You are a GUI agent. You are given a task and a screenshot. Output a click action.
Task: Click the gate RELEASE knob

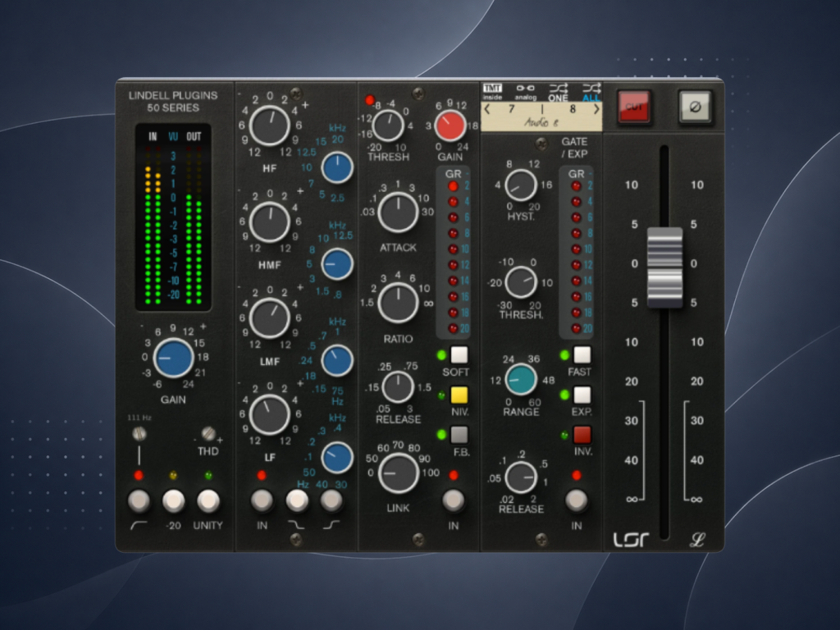[521, 477]
